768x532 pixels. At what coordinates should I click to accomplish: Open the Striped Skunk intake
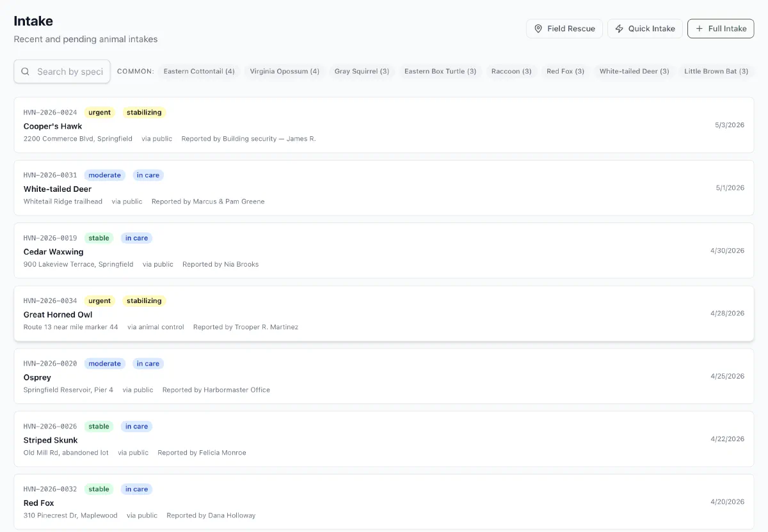tap(384, 439)
